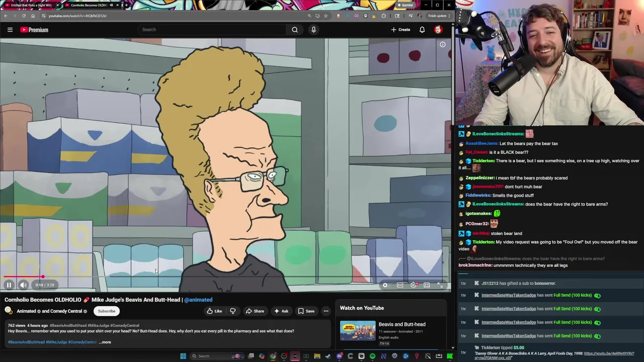Open Spotify from the taskbar
The height and width of the screenshot is (362, 644).
[372, 356]
